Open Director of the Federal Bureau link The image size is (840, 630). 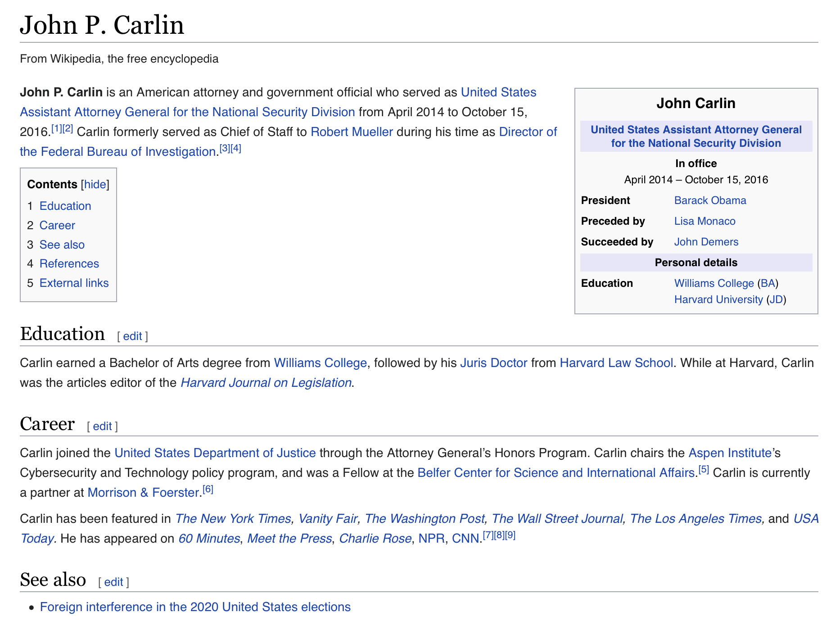tap(528, 132)
